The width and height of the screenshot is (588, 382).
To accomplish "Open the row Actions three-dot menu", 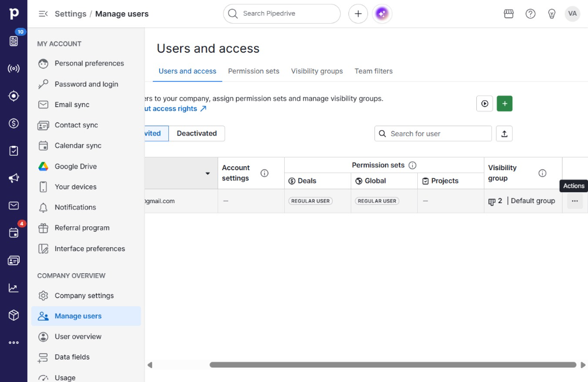I will tap(575, 201).
